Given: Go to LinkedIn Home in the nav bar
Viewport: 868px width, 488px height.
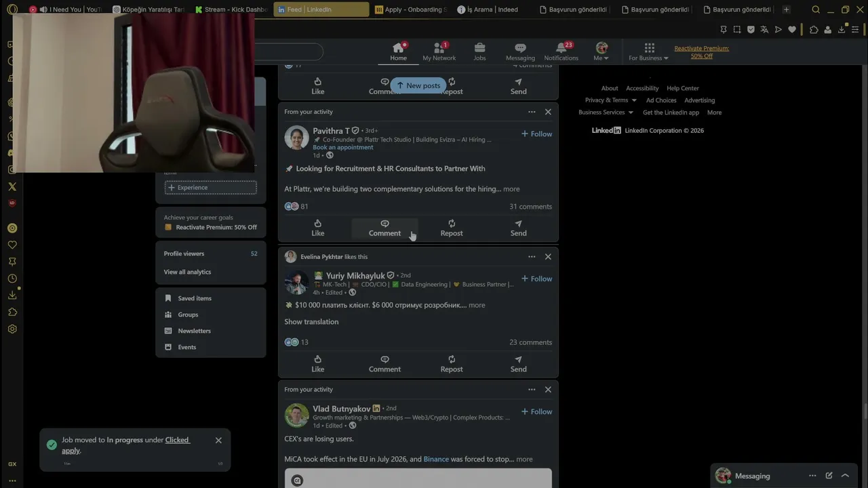Looking at the screenshot, I should (398, 52).
